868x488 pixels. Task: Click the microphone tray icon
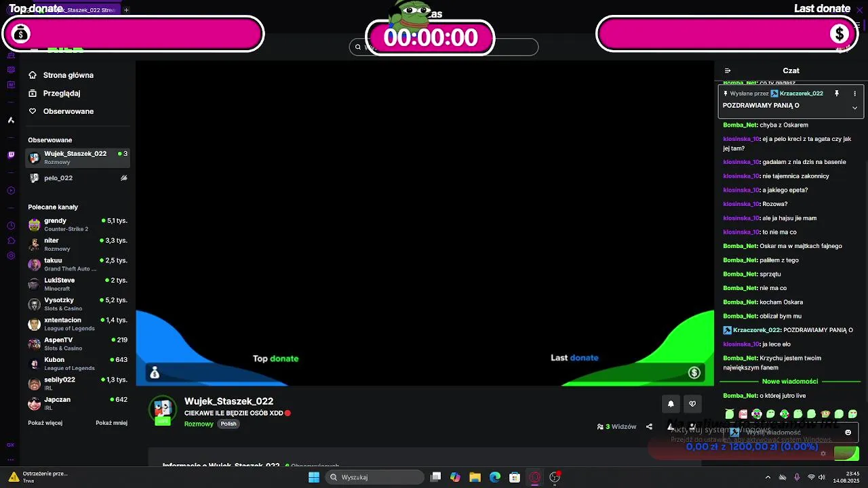(797, 477)
